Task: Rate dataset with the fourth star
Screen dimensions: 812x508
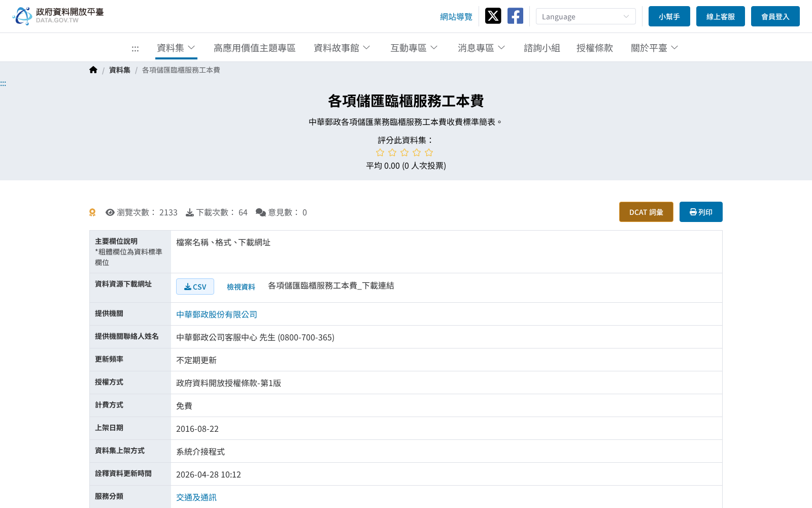Action: coord(417,152)
